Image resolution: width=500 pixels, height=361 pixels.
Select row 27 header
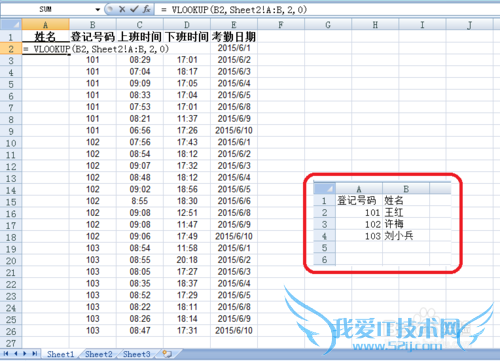(x=11, y=343)
